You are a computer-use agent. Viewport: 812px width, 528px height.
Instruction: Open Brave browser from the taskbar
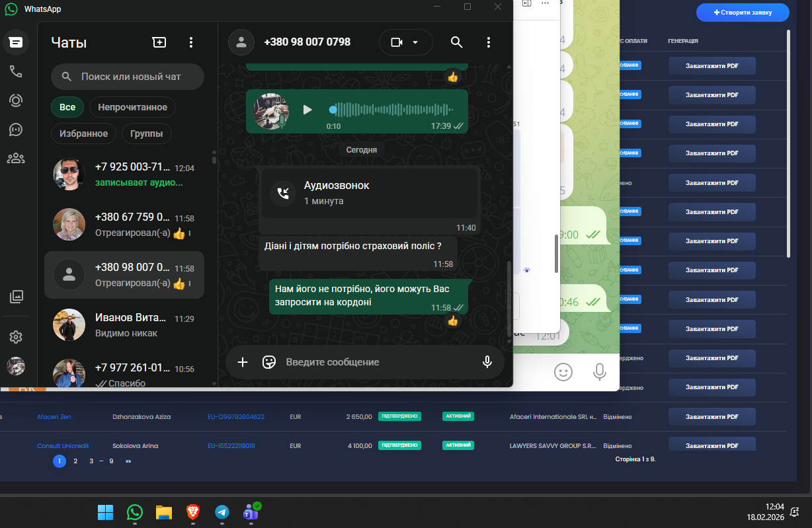(x=192, y=512)
